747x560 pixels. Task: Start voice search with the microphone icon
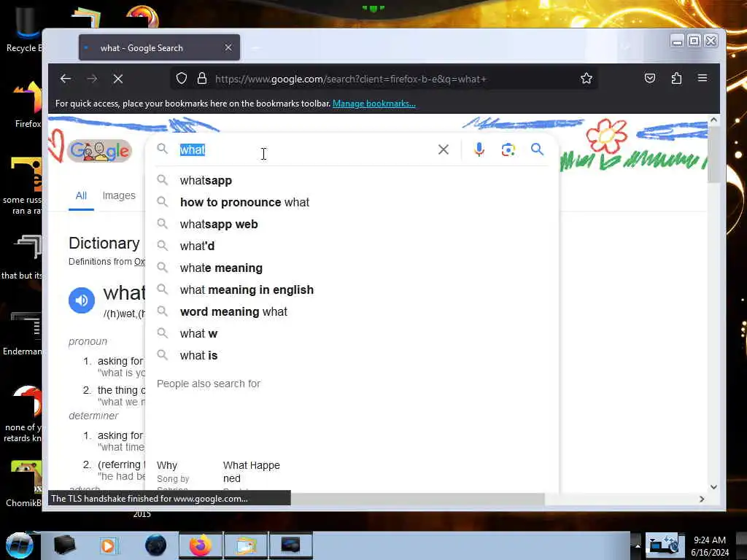pyautogui.click(x=479, y=149)
